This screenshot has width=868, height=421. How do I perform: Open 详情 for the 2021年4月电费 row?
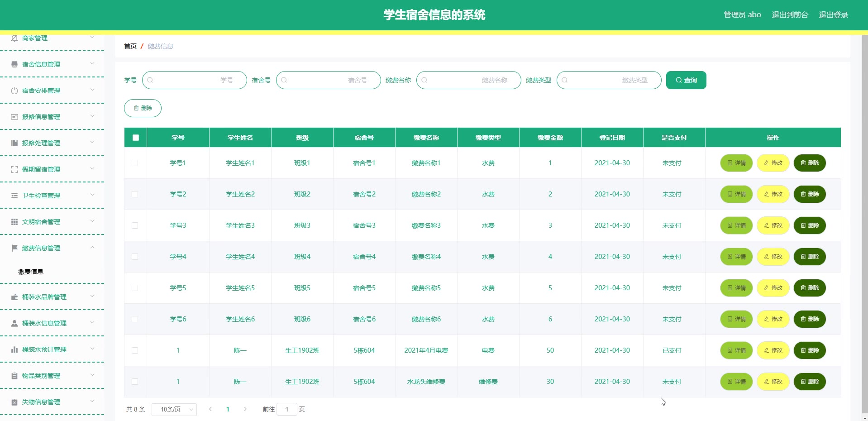tap(736, 350)
